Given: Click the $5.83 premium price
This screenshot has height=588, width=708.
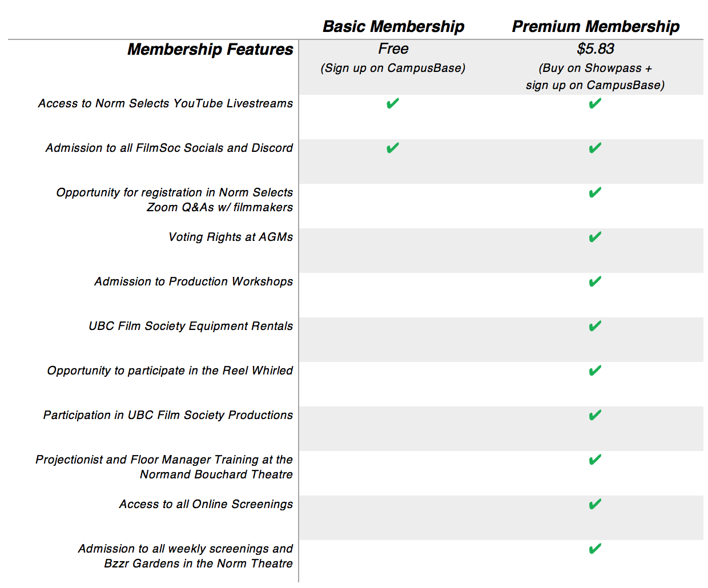Looking at the screenshot, I should coord(596,49).
